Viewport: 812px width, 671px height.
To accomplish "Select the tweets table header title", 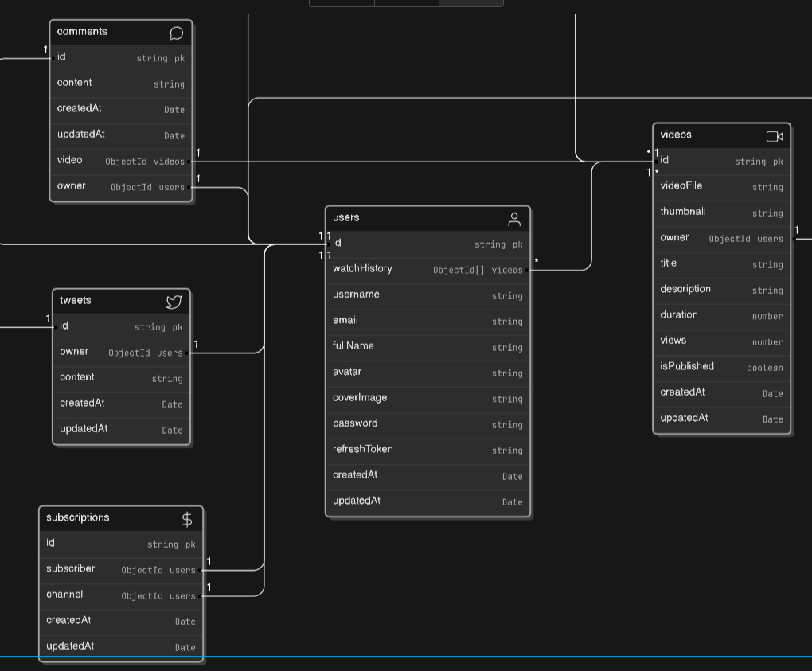I will pyautogui.click(x=76, y=300).
